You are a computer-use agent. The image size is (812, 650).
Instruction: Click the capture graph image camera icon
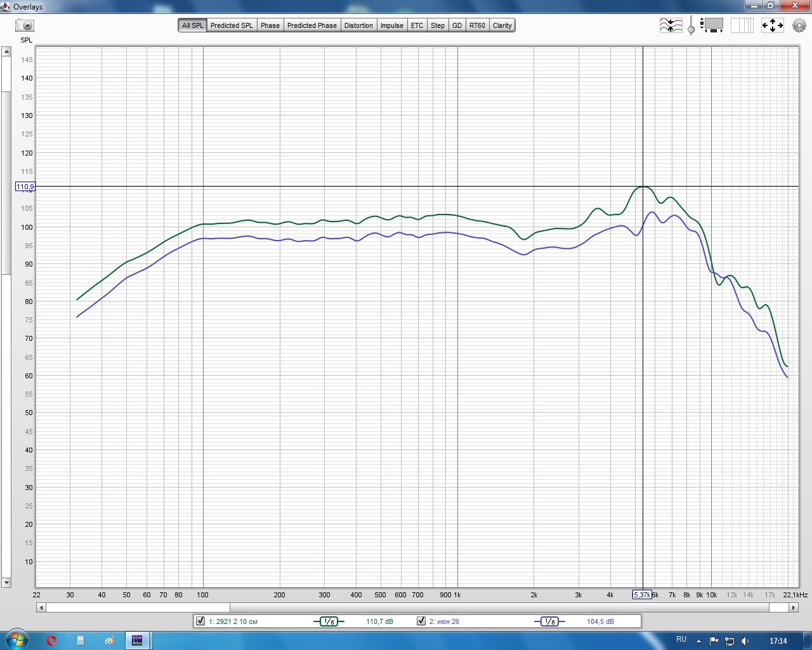(25, 25)
